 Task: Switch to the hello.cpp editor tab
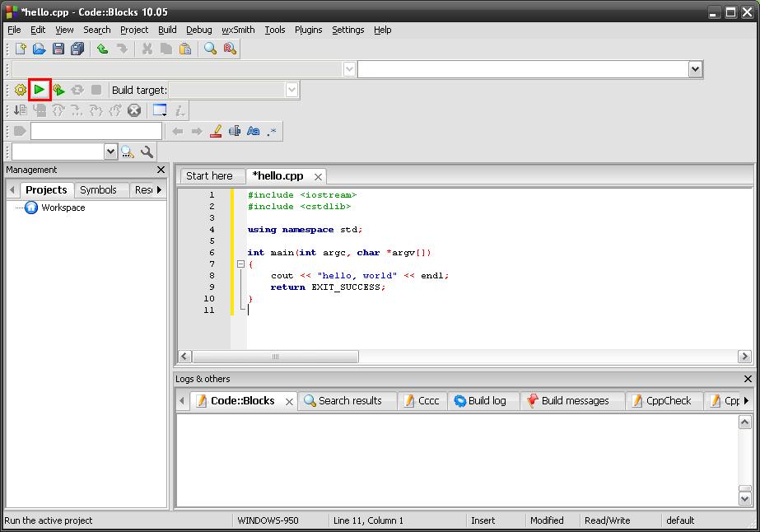(275, 175)
